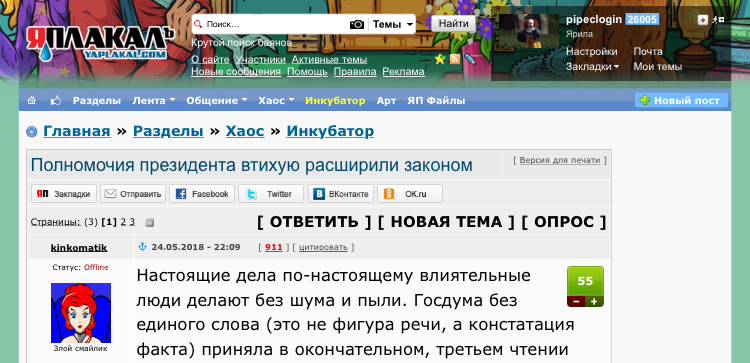
Task: Click the plus upvote button on the post
Action: pyautogui.click(x=595, y=302)
